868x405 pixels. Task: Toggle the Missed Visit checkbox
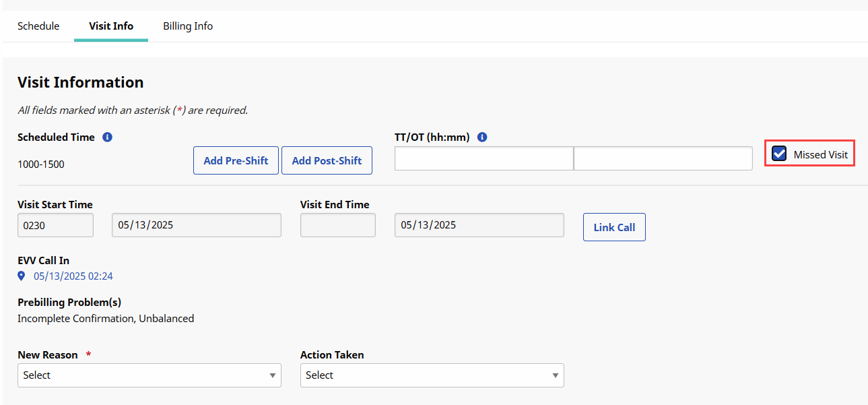(x=779, y=154)
